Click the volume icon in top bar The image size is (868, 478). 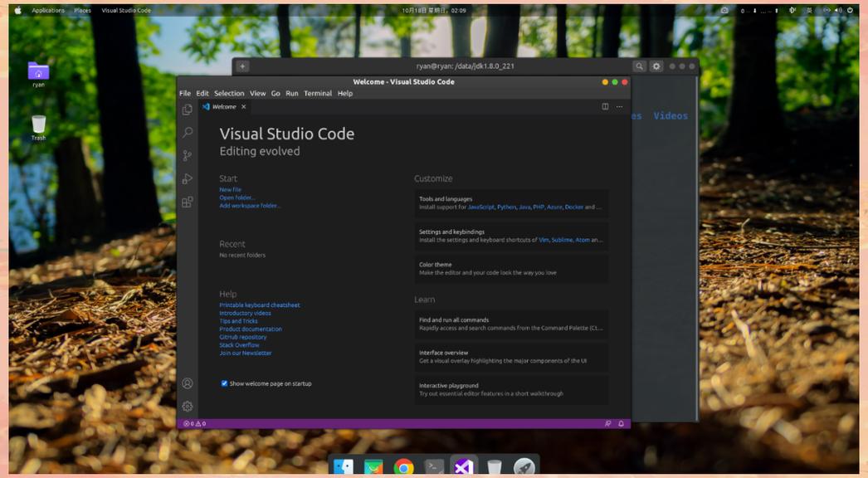pos(838,10)
